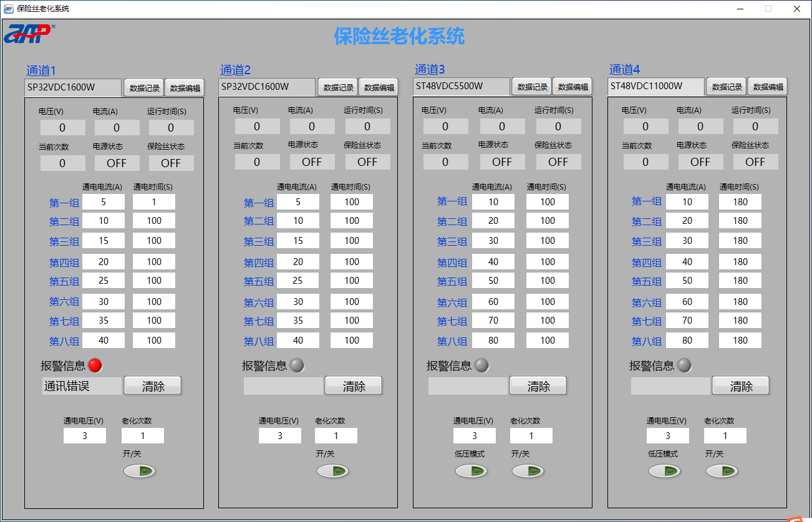Click channel 1 通电电压 input field
Viewport: 812px width, 522px height.
coord(85,436)
